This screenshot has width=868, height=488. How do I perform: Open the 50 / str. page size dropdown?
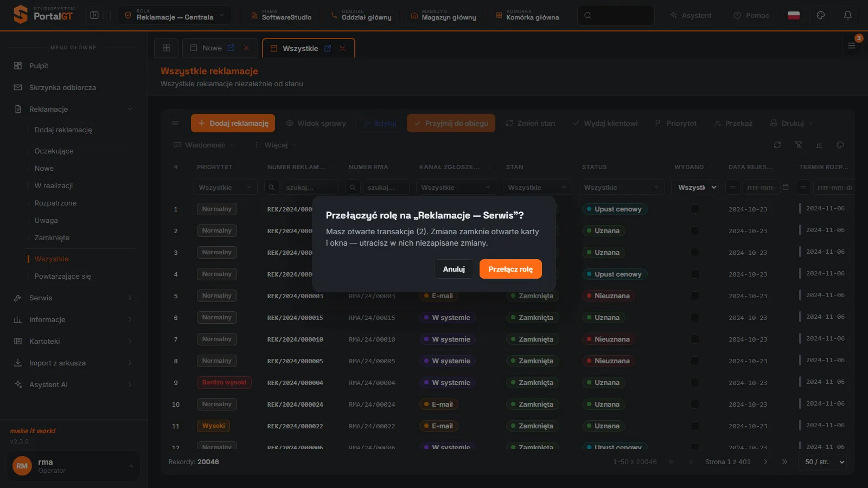pyautogui.click(x=822, y=462)
